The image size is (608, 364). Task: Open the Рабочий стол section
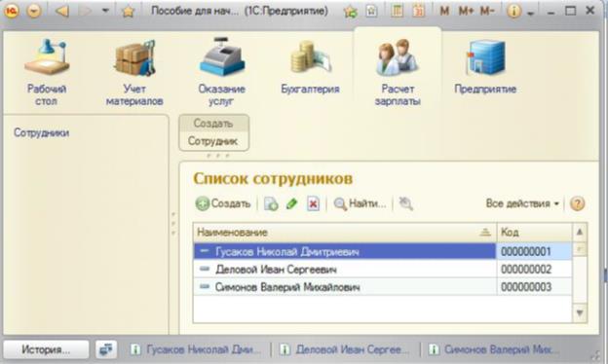click(46, 72)
